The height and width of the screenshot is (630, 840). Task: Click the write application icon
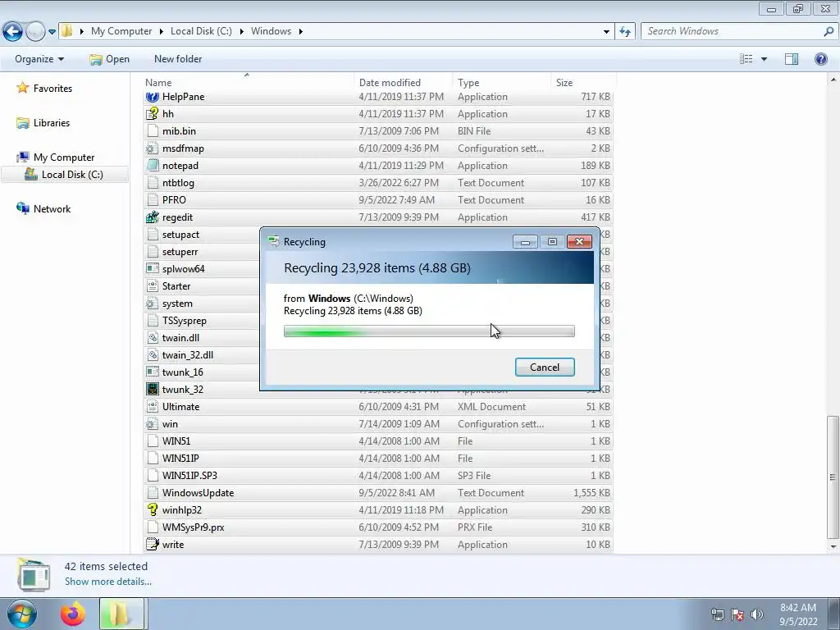[x=152, y=545]
